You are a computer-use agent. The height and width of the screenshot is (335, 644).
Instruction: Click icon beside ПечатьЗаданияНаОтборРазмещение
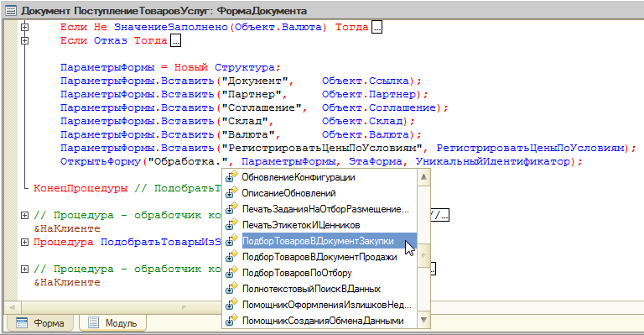pyautogui.click(x=231, y=209)
